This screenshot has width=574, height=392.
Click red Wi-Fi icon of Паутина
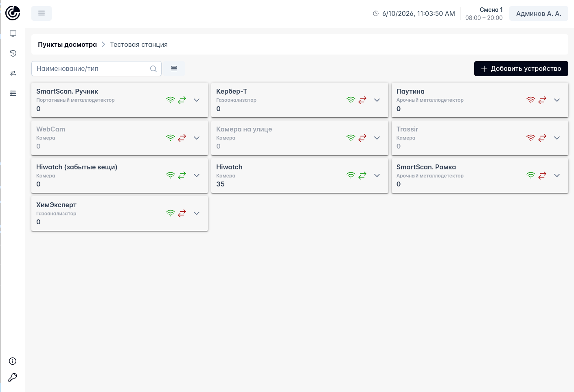[x=531, y=100]
